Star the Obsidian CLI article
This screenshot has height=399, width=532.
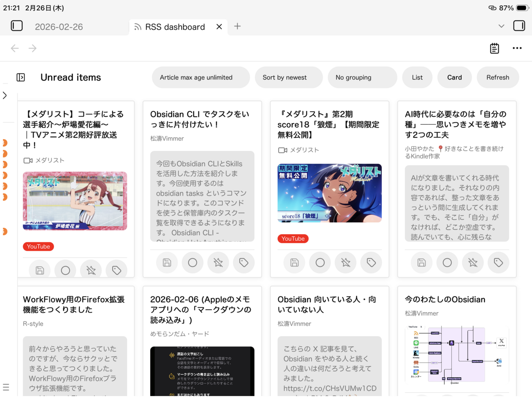(x=218, y=263)
